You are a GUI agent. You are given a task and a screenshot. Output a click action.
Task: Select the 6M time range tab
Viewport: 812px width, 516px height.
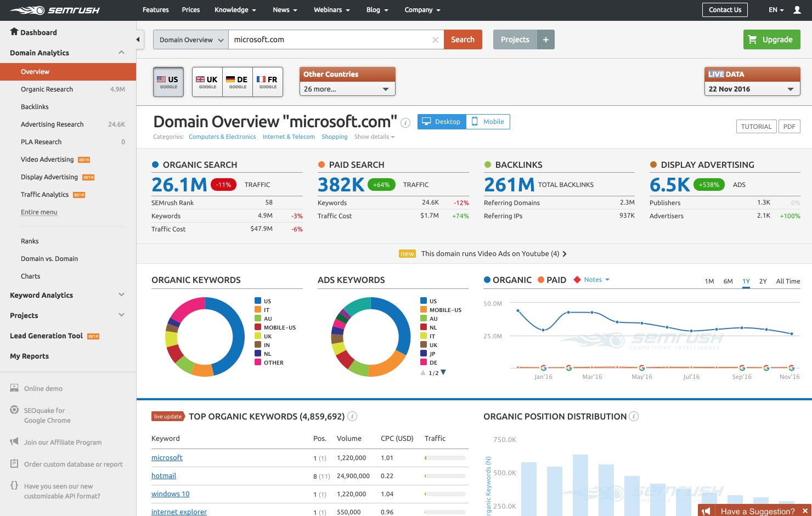pyautogui.click(x=728, y=281)
